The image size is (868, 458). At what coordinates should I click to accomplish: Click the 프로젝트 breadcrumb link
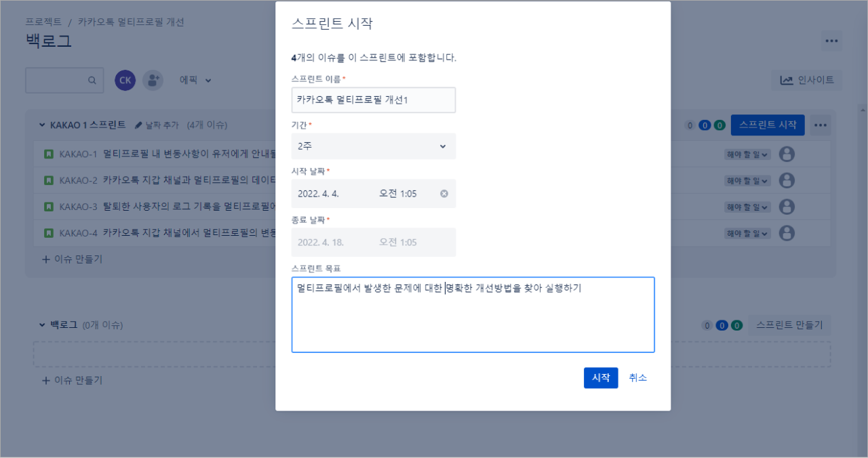pyautogui.click(x=43, y=22)
